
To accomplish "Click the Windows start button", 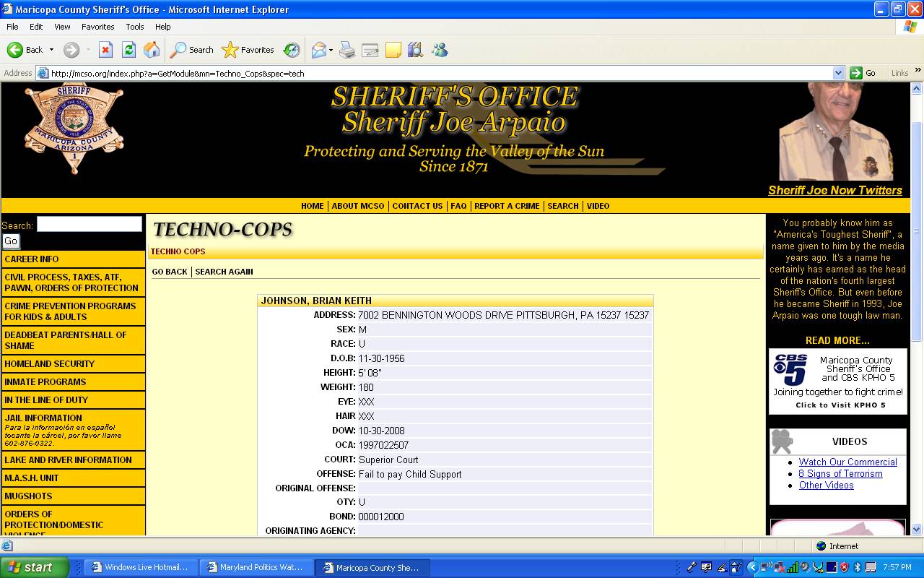I will [34, 567].
